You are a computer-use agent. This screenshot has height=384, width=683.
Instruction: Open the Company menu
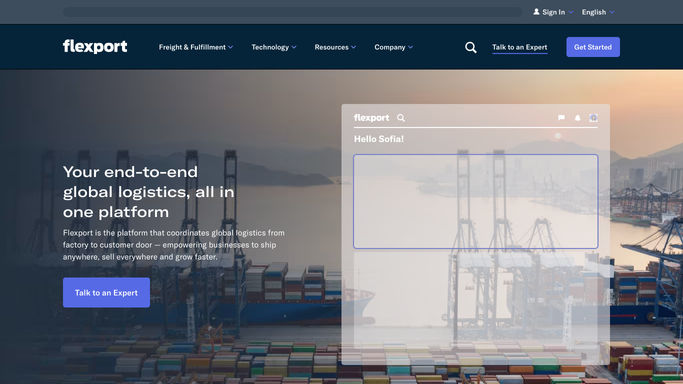coord(393,47)
